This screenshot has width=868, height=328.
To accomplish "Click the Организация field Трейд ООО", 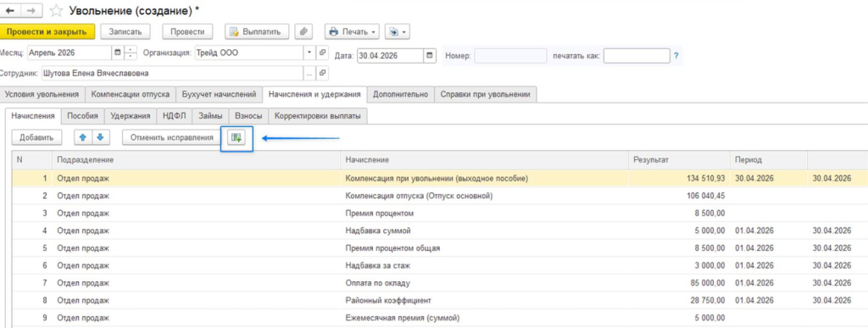I will click(248, 53).
